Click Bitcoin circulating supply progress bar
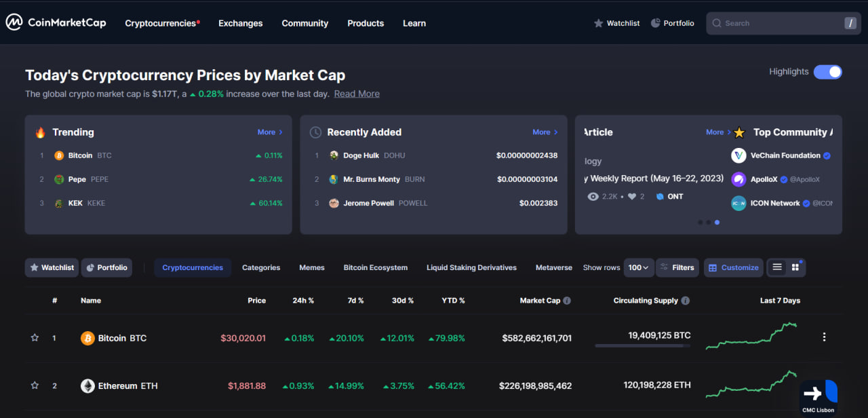 [643, 345]
